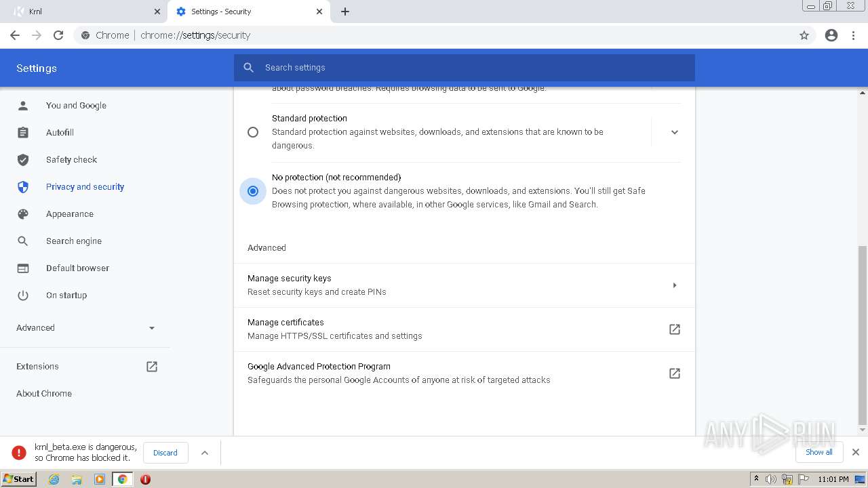Bookmark this page with the star icon
This screenshot has width=868, height=488.
(804, 35)
